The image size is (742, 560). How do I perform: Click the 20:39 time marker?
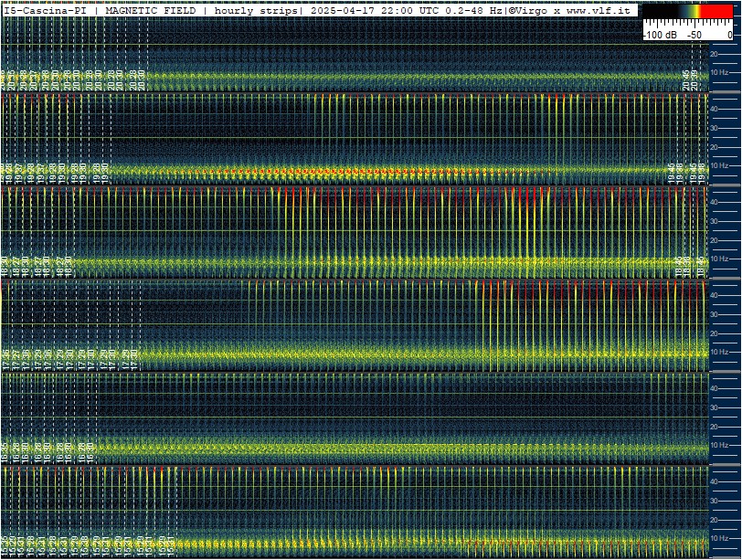694,79
